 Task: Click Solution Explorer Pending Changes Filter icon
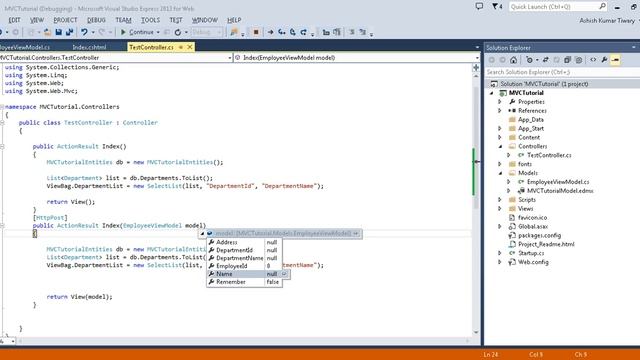coord(529,60)
